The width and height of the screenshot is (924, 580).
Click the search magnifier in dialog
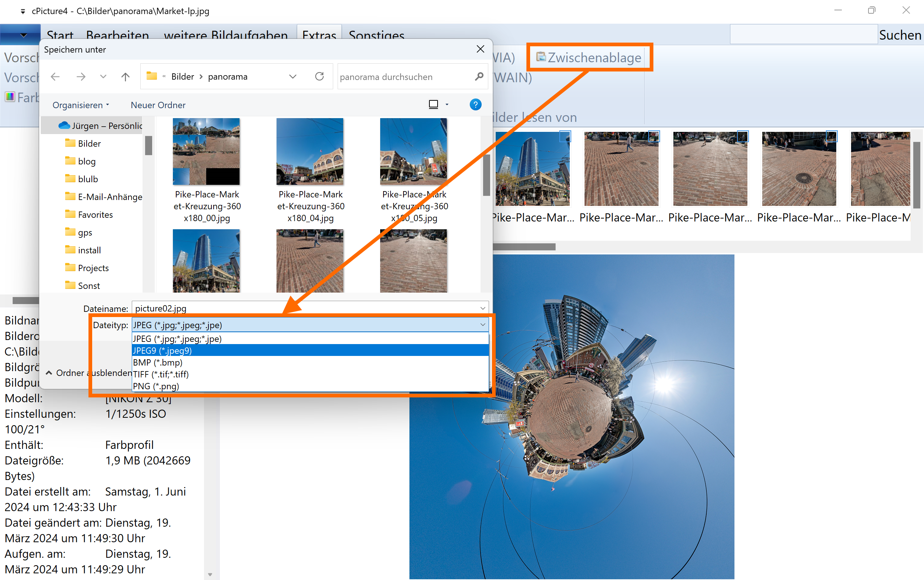click(479, 77)
